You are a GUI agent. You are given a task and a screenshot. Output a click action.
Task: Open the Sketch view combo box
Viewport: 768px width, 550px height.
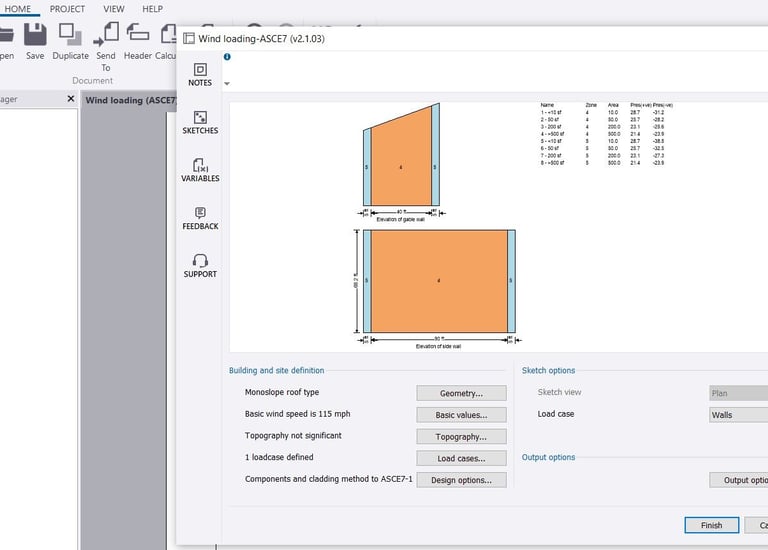738,393
